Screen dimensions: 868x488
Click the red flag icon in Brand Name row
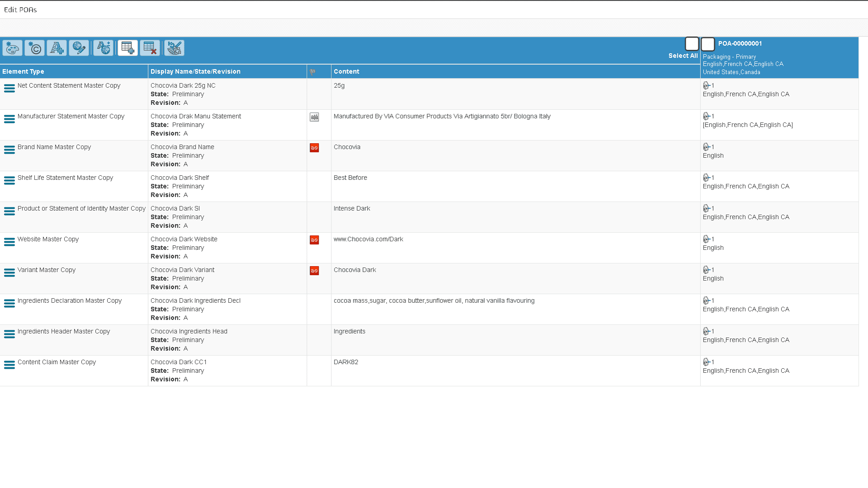pos(314,148)
